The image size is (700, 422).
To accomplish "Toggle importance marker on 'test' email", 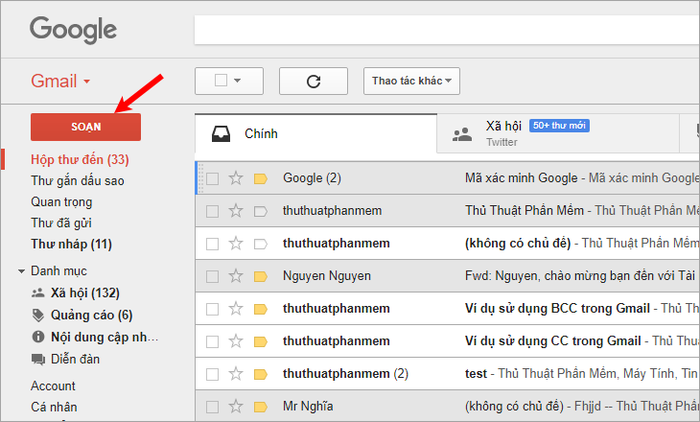I will click(260, 374).
